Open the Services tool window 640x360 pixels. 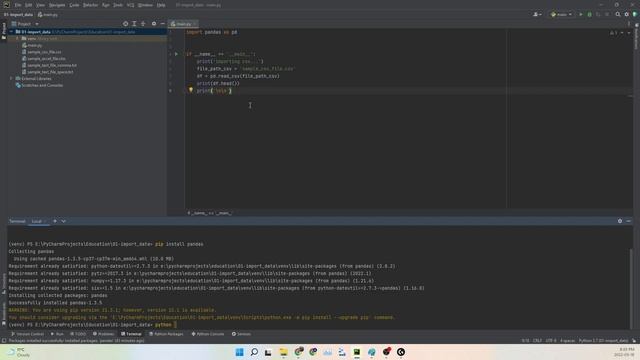241,334
